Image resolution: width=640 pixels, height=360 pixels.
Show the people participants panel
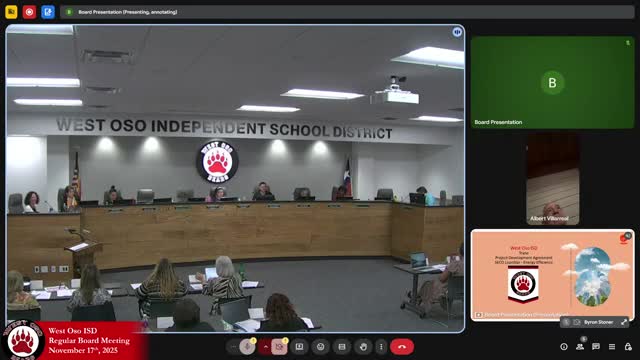(580, 347)
